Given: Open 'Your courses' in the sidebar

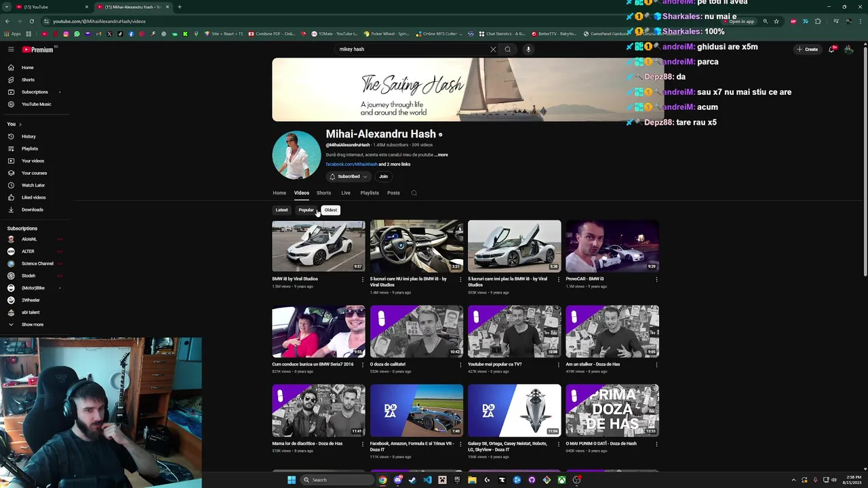Looking at the screenshot, I should coord(34,173).
